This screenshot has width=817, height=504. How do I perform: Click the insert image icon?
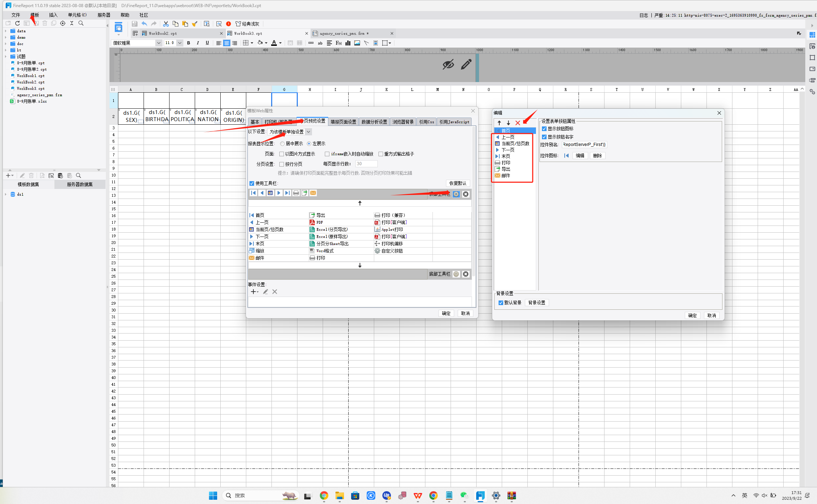pyautogui.click(x=357, y=43)
